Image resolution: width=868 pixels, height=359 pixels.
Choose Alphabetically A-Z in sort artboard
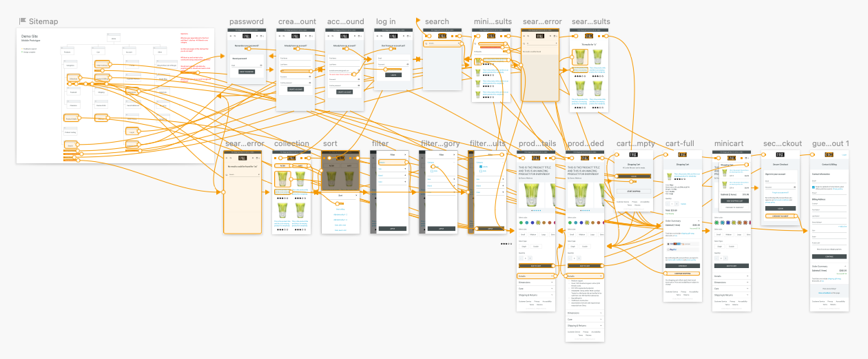pyautogui.click(x=340, y=214)
